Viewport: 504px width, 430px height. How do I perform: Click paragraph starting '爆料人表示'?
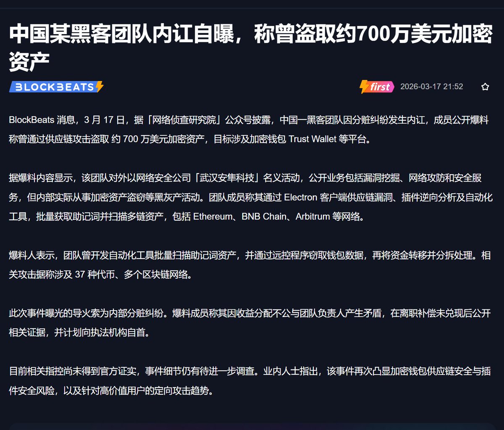pos(250,265)
